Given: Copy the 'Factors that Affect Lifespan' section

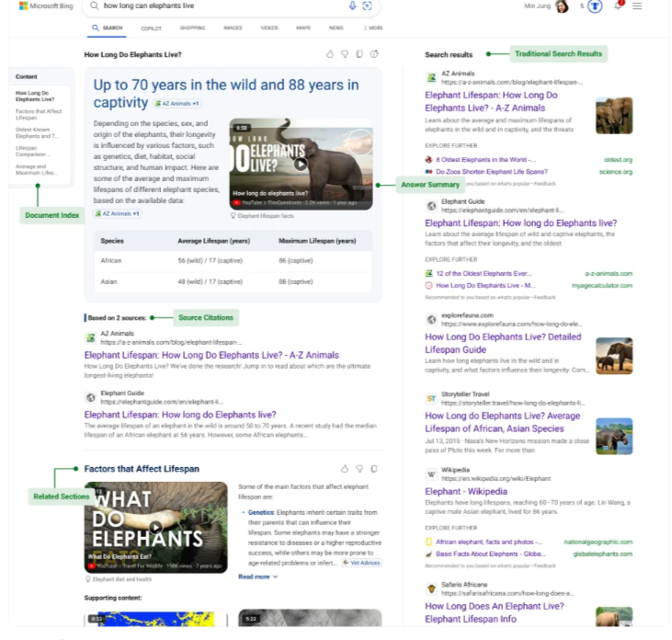Looking at the screenshot, I should [374, 469].
